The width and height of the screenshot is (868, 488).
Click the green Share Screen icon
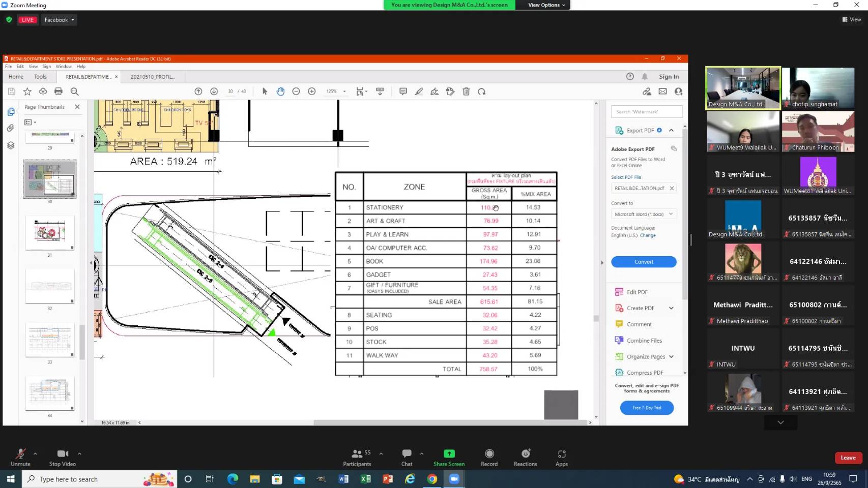[449, 454]
